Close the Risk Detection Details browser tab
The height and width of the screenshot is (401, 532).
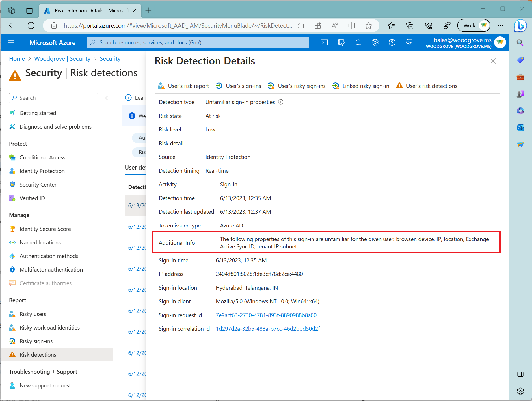point(135,11)
